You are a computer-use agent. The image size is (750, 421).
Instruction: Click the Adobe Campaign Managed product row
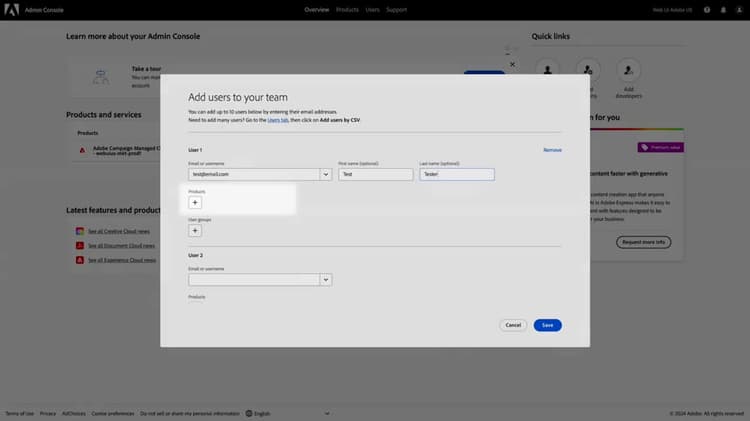tap(116, 150)
